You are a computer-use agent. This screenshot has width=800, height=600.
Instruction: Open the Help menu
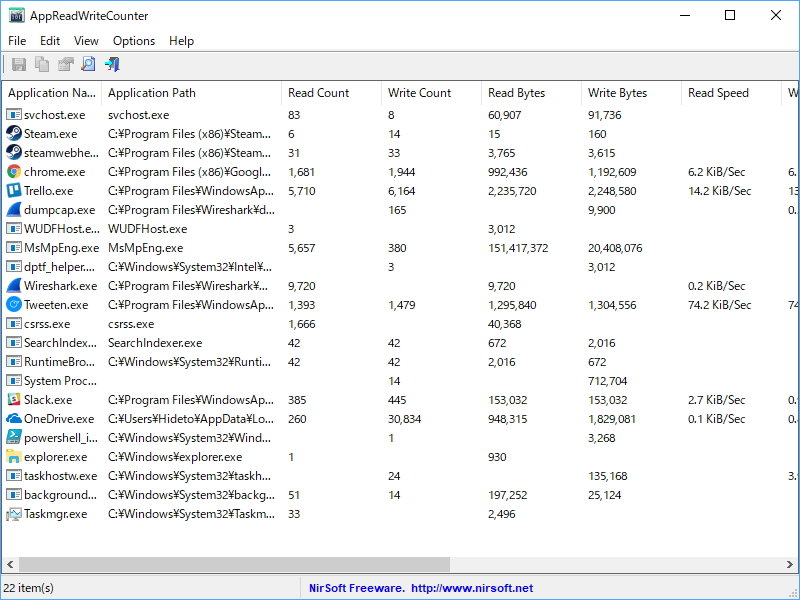(182, 41)
